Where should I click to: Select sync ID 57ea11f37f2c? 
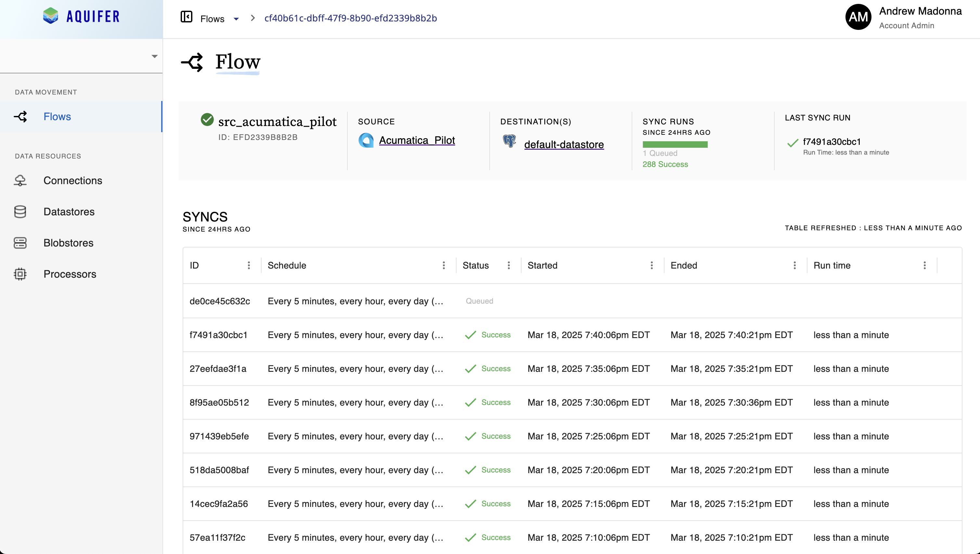coord(217,538)
